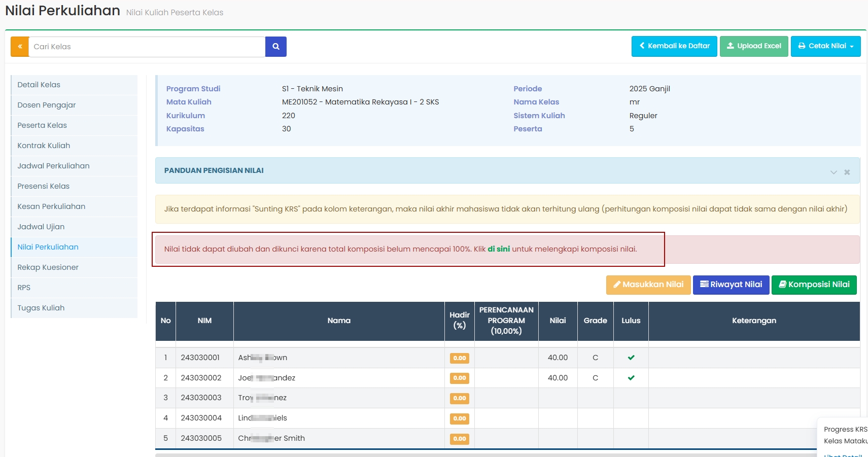Viewport: 868px width, 457px height.
Task: Click the Hadir 0.00 badge for 243030005
Action: tap(459, 439)
